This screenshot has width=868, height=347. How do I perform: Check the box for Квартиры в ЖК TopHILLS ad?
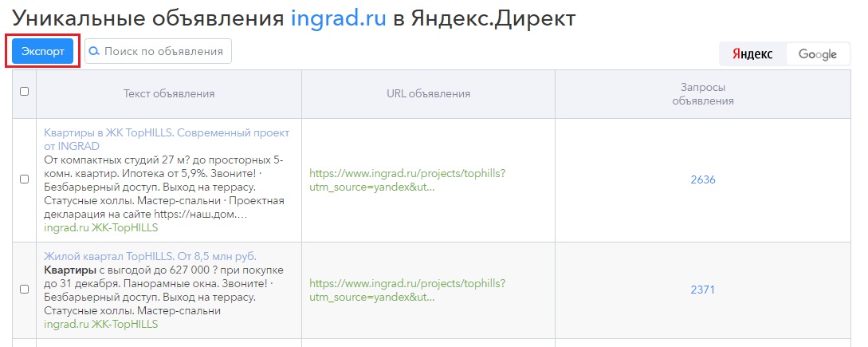click(x=25, y=179)
